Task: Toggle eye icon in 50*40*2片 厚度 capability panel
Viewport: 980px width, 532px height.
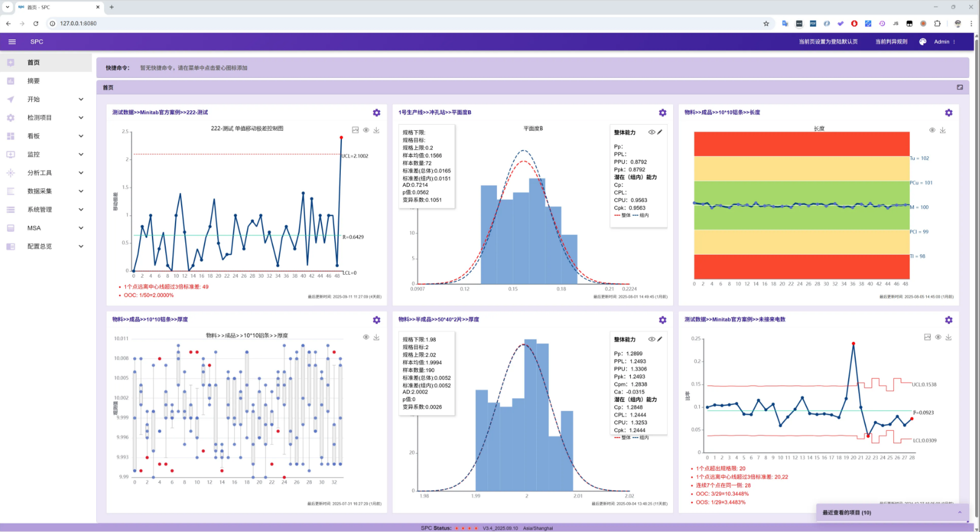Action: coord(651,339)
